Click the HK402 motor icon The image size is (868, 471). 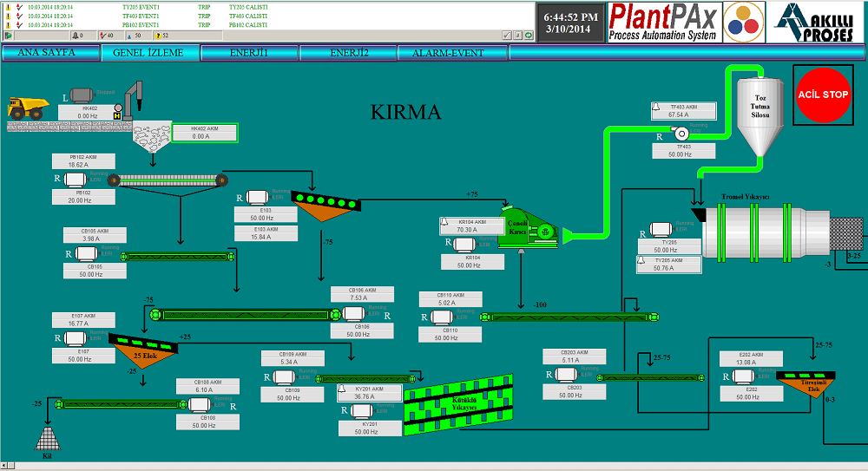(82, 95)
